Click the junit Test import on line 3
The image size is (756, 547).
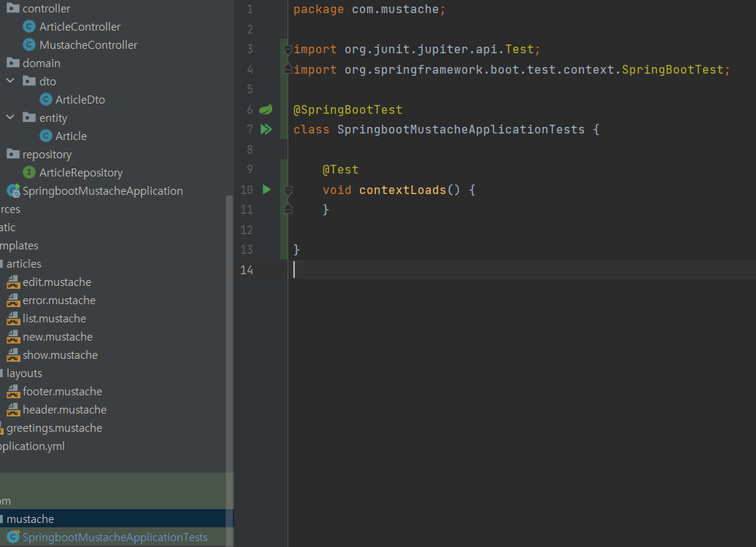(x=417, y=49)
